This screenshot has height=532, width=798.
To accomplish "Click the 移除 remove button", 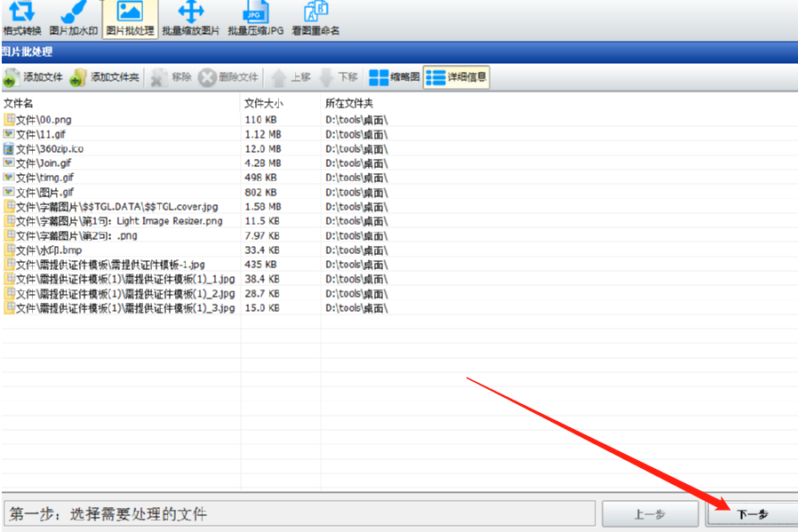I will coord(172,77).
